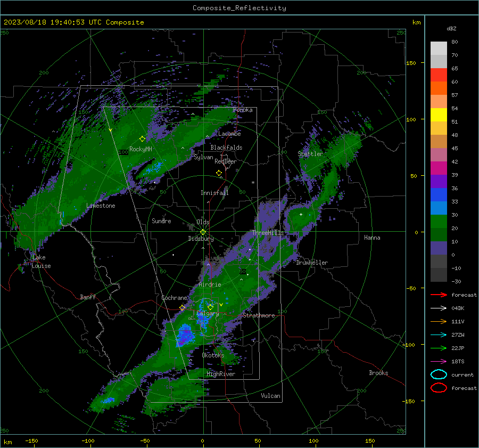
Task: Click the HighRiver city label
Action: tap(221, 374)
